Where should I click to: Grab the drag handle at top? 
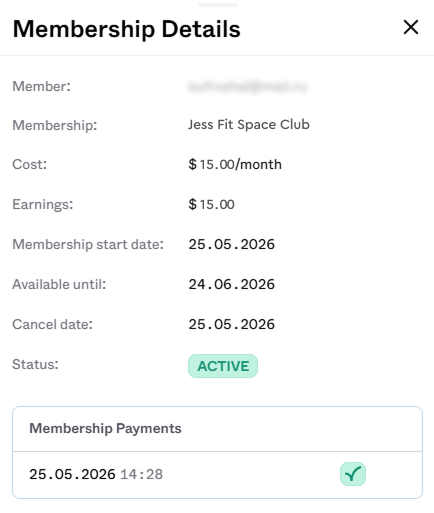(218, 5)
